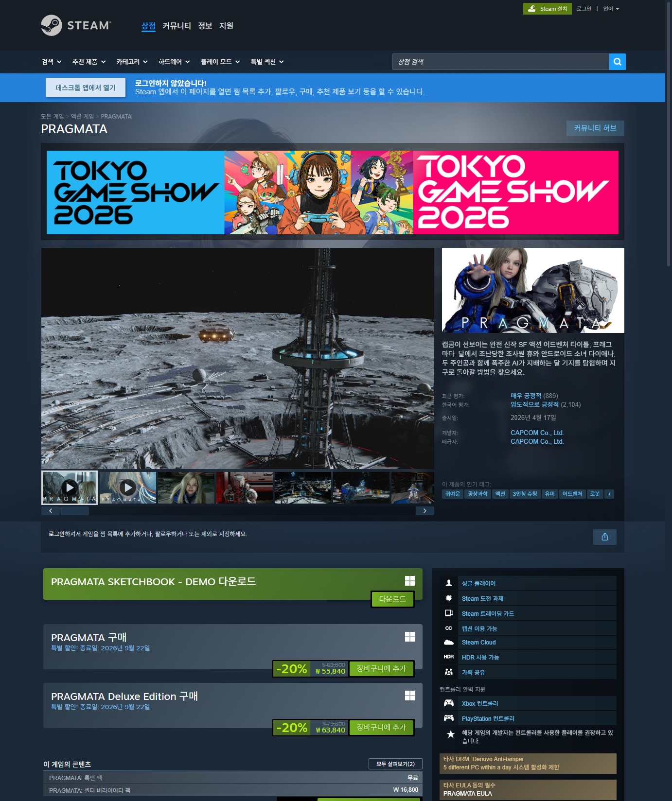Viewport: 672px width, 801px height.
Task: Click the publisher CAPCOM Co., Ltd. link
Action: [537, 441]
